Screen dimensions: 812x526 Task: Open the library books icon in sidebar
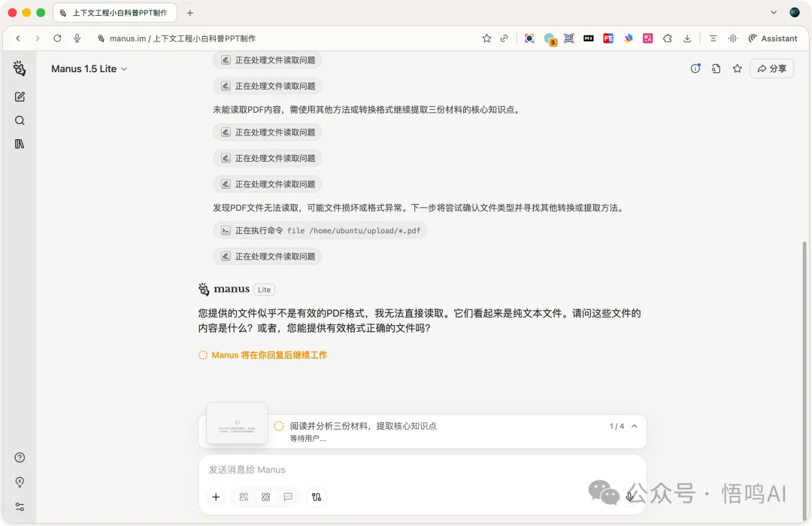(20, 144)
